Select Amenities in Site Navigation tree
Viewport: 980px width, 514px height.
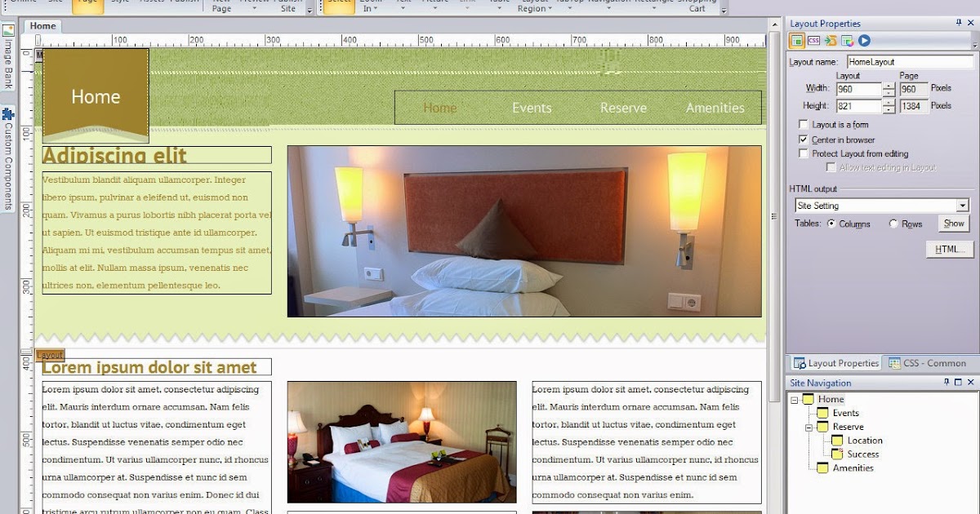tap(853, 468)
